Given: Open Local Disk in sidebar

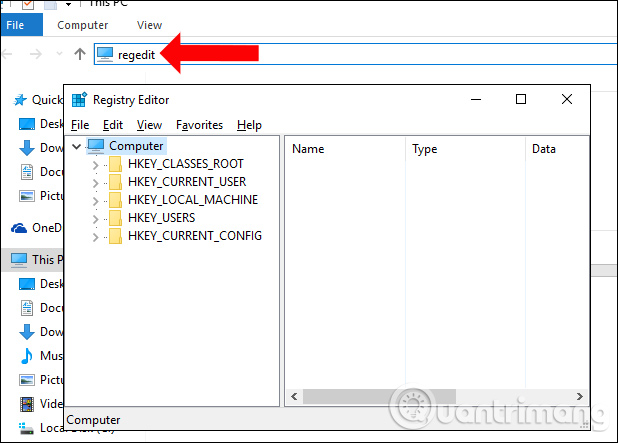Looking at the screenshot, I should [x=41, y=428].
